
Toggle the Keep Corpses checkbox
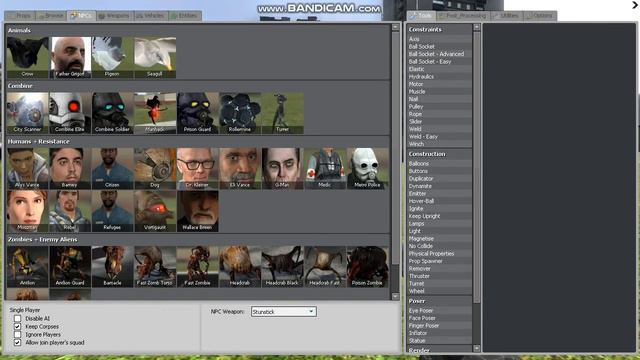coord(17,327)
